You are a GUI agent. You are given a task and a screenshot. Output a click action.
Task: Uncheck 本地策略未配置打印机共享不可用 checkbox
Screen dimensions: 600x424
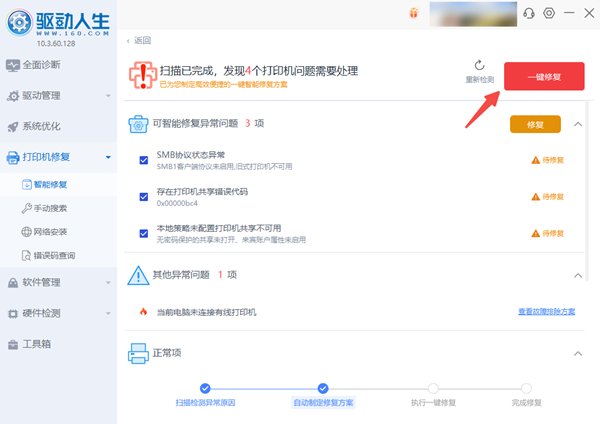144,233
